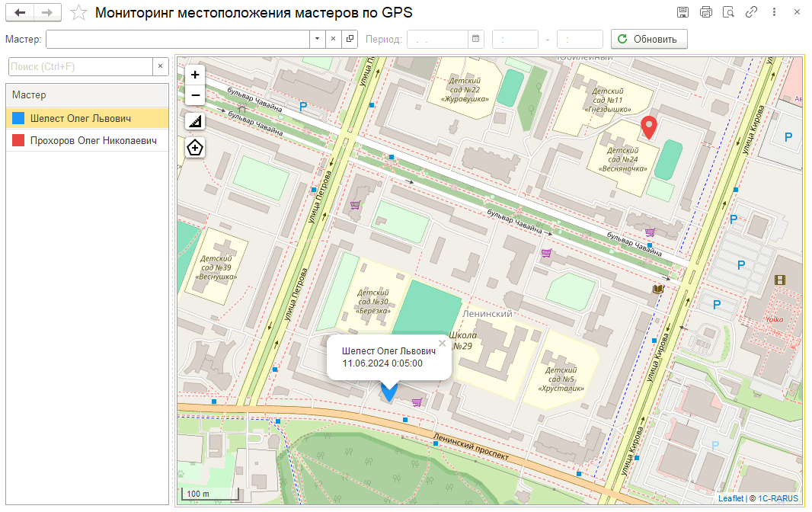Clear the Мастер field value
The height and width of the screenshot is (512, 812).
point(333,39)
